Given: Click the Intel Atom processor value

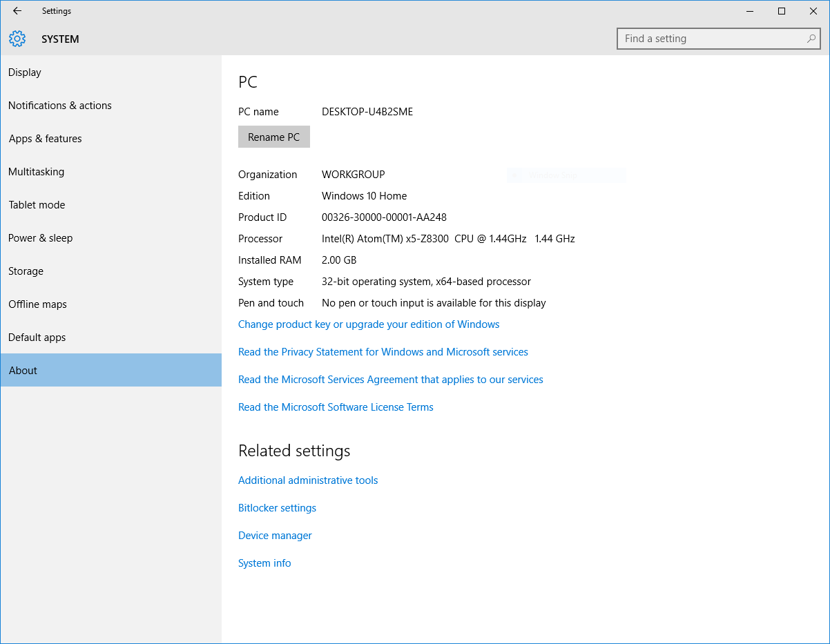Looking at the screenshot, I should (x=448, y=239).
